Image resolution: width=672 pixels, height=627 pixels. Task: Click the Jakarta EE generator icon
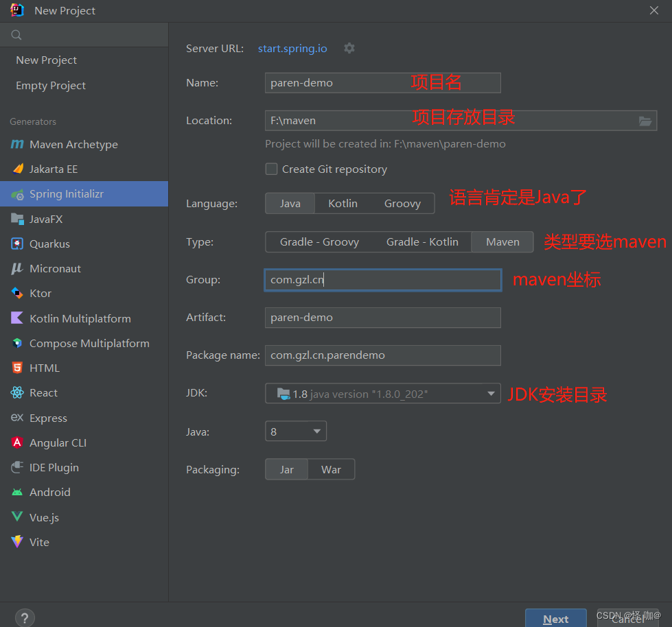(17, 169)
